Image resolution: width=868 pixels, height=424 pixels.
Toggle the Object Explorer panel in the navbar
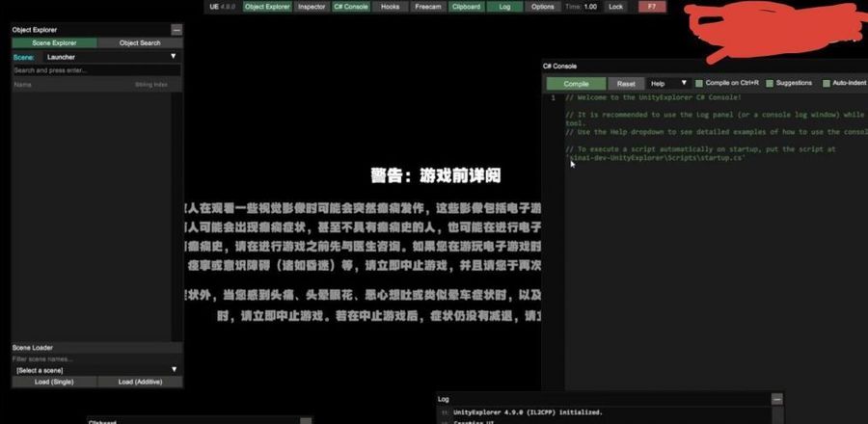[x=267, y=6]
